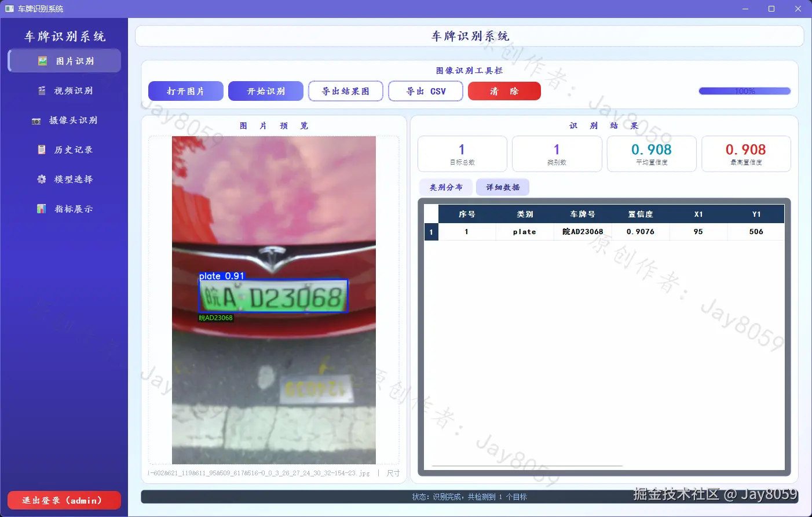
Task: Click the 车牌号 column header
Action: click(x=583, y=214)
